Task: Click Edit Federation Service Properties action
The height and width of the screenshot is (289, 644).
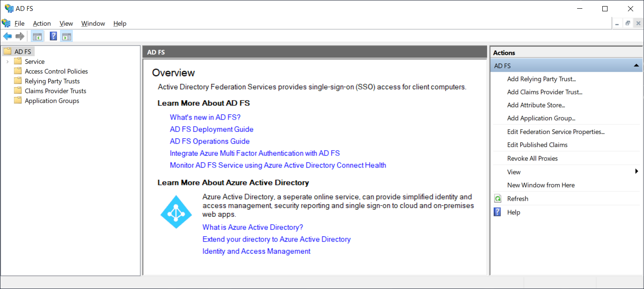Action: coord(556,131)
